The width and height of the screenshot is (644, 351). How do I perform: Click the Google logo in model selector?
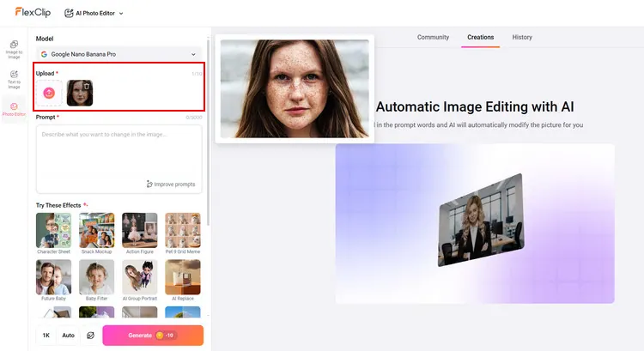tap(44, 54)
